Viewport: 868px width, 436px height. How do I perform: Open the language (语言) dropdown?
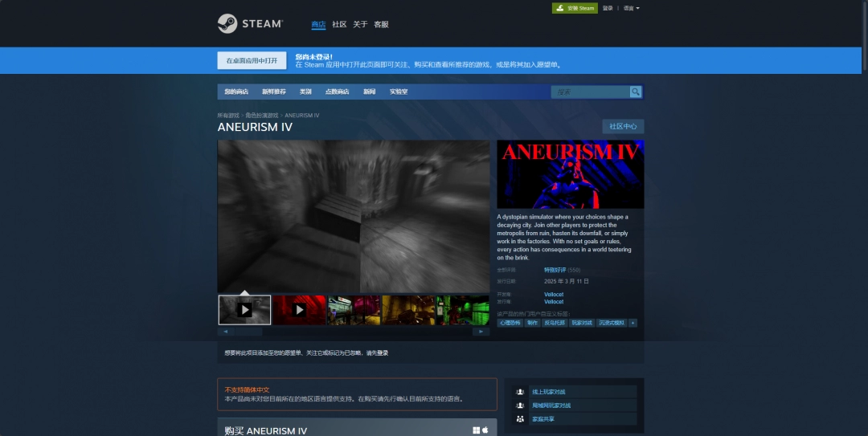pos(631,8)
